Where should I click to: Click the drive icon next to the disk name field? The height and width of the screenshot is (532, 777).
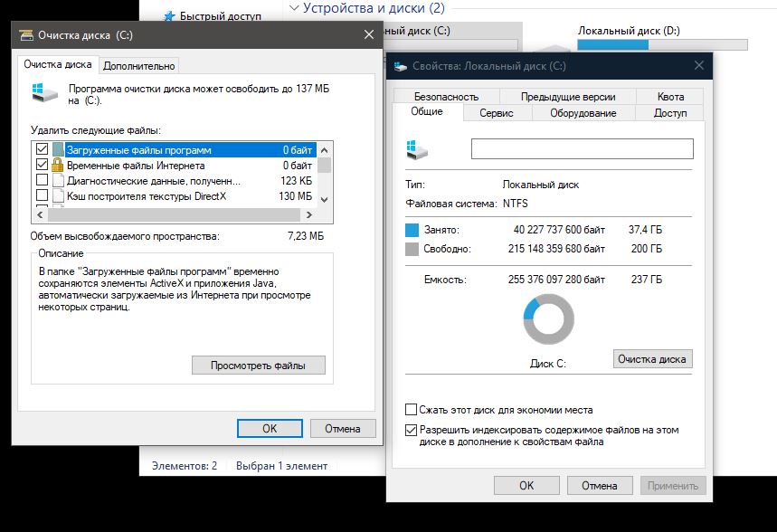[419, 148]
